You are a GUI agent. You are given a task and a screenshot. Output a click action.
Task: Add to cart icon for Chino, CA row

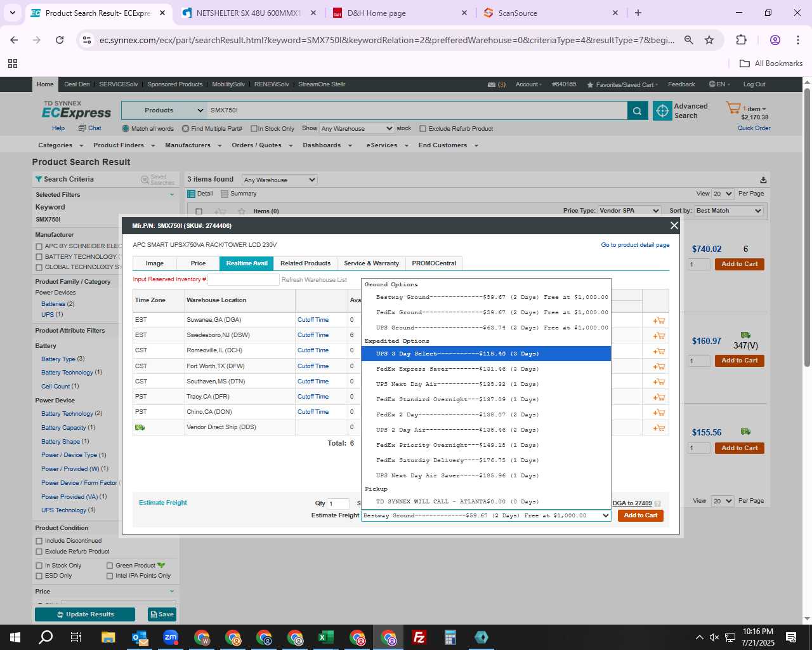tap(659, 413)
